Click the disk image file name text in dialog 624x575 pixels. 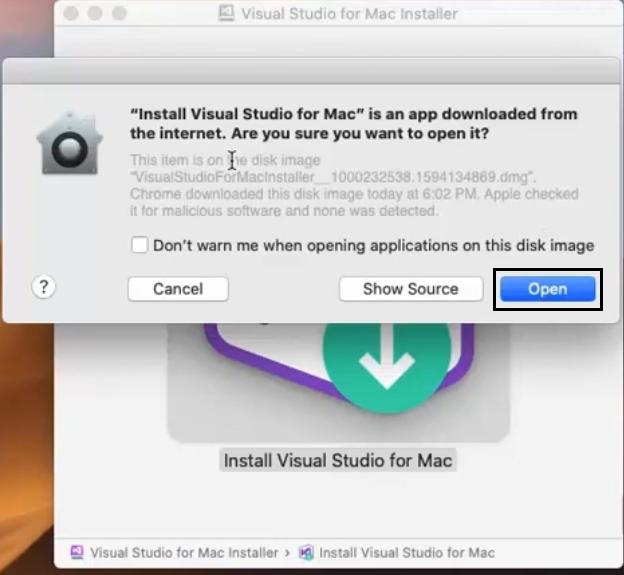pos(333,177)
